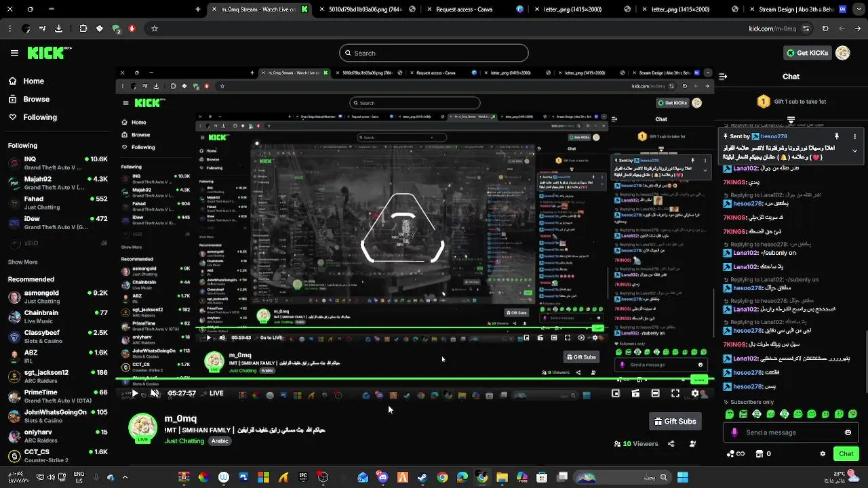Open Fahad's Just Chatting channel
The image size is (868, 488).
(x=57, y=203)
